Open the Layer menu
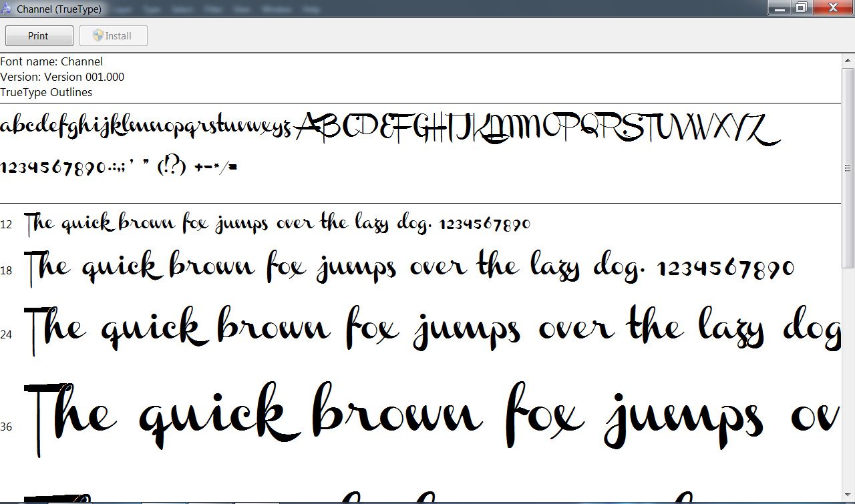855x504 pixels. pyautogui.click(x=122, y=9)
